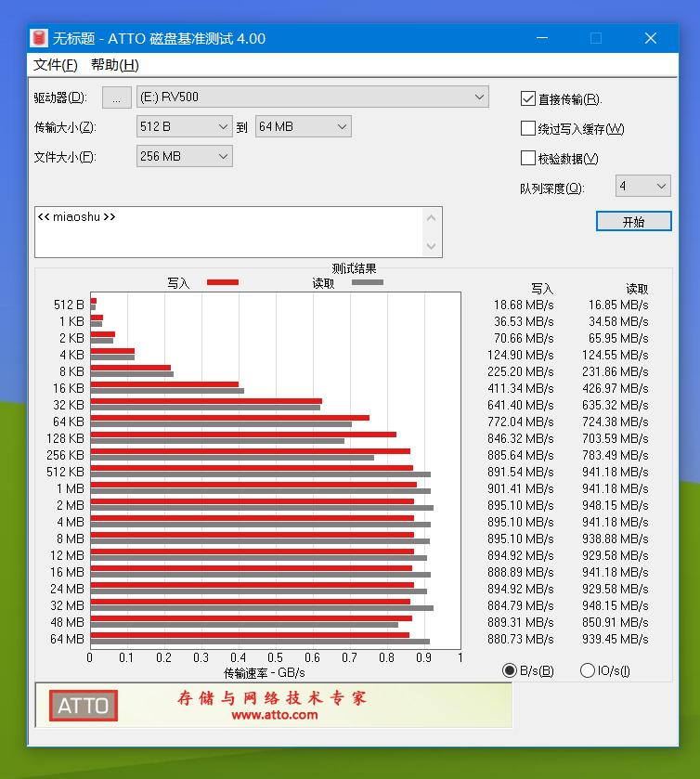The width and height of the screenshot is (700, 779).
Task: Click the read value 938.88 MB/s
Action: click(616, 539)
